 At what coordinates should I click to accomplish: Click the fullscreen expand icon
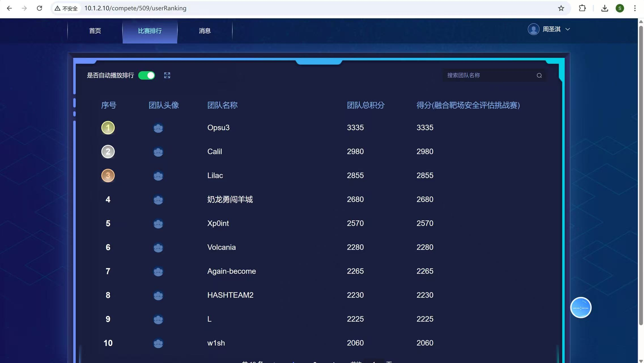167,75
